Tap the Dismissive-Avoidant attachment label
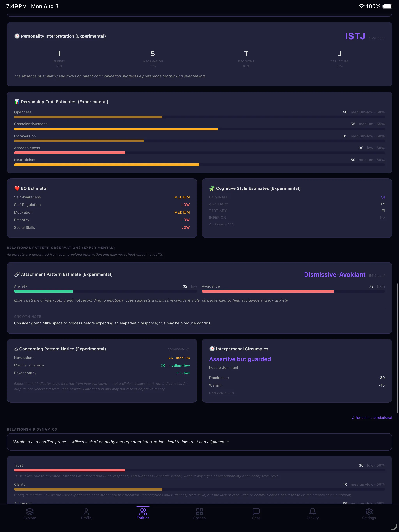 point(335,274)
